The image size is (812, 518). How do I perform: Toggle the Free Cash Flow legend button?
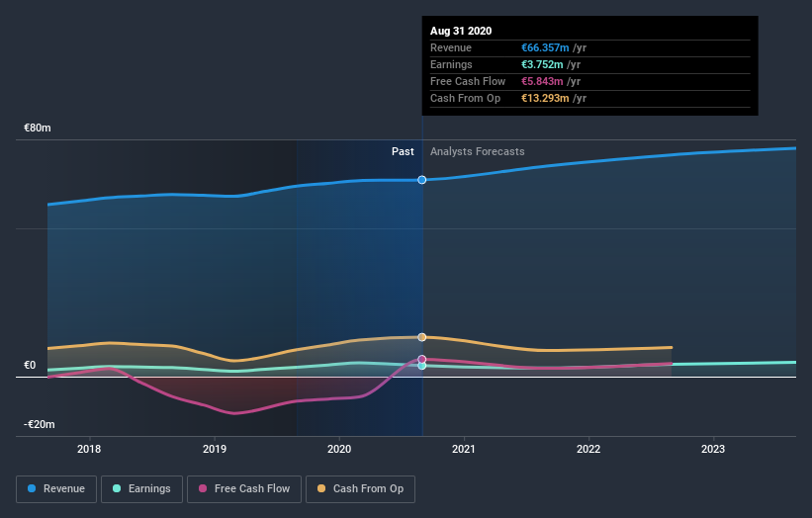pos(244,489)
